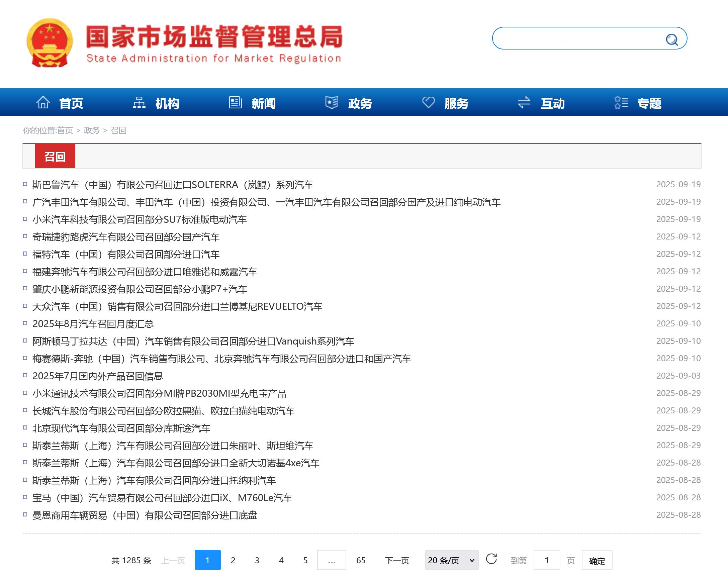Screen dimensions: 728x582
Task: Click the page number jump input
Action: [547, 560]
